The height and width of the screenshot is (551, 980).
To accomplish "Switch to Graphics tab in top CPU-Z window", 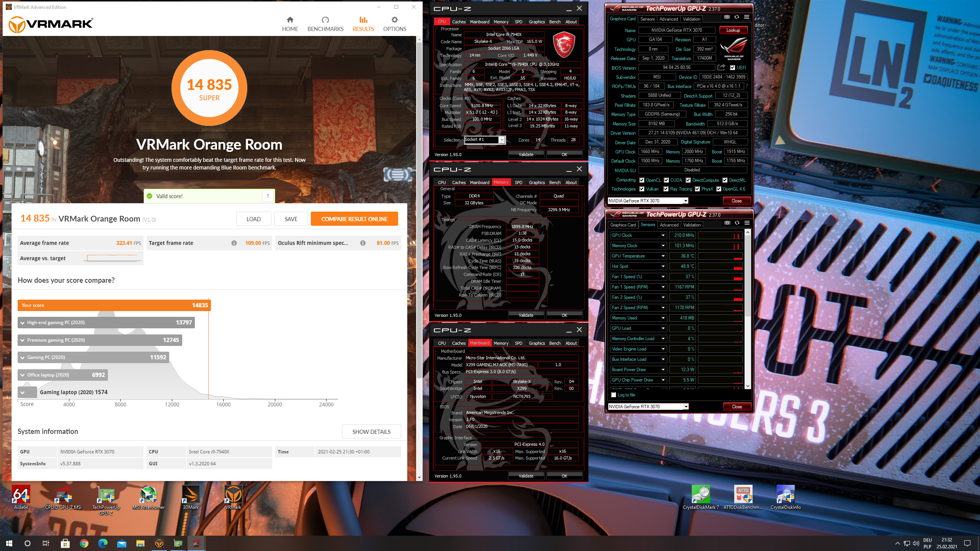I will coord(537,22).
